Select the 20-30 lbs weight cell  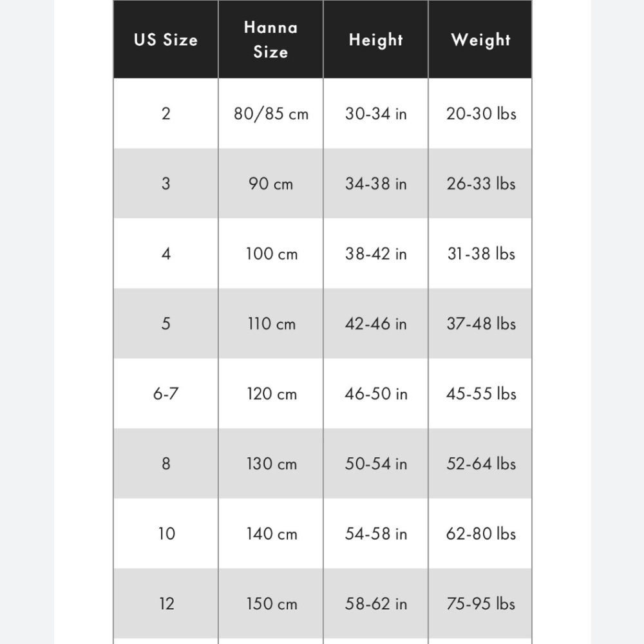click(481, 114)
